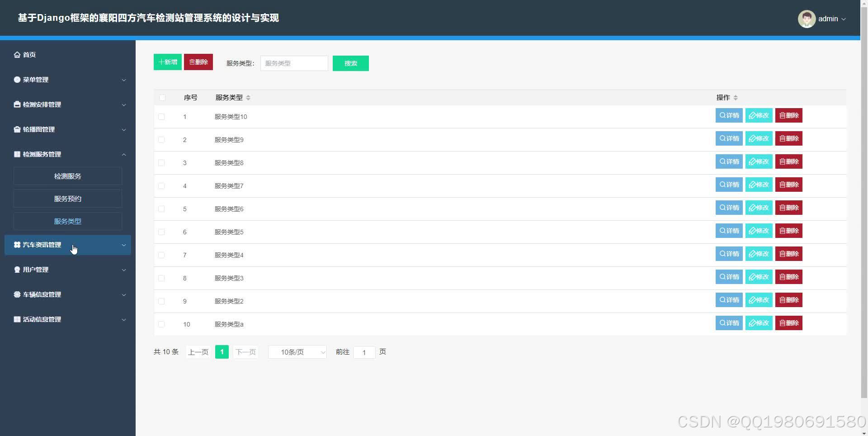Expand the 汽车资讯管理 chevron

[x=124, y=245]
